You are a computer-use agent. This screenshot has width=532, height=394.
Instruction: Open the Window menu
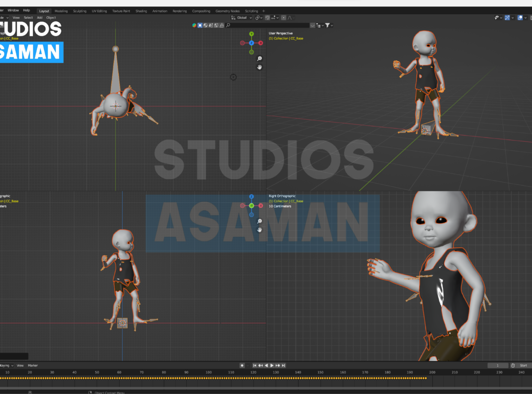(x=13, y=10)
